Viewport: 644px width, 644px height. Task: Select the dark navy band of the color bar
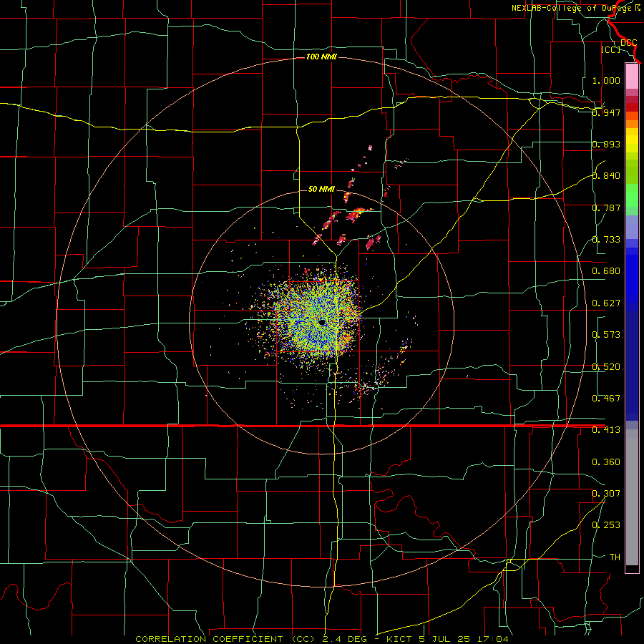pyautogui.click(x=632, y=366)
